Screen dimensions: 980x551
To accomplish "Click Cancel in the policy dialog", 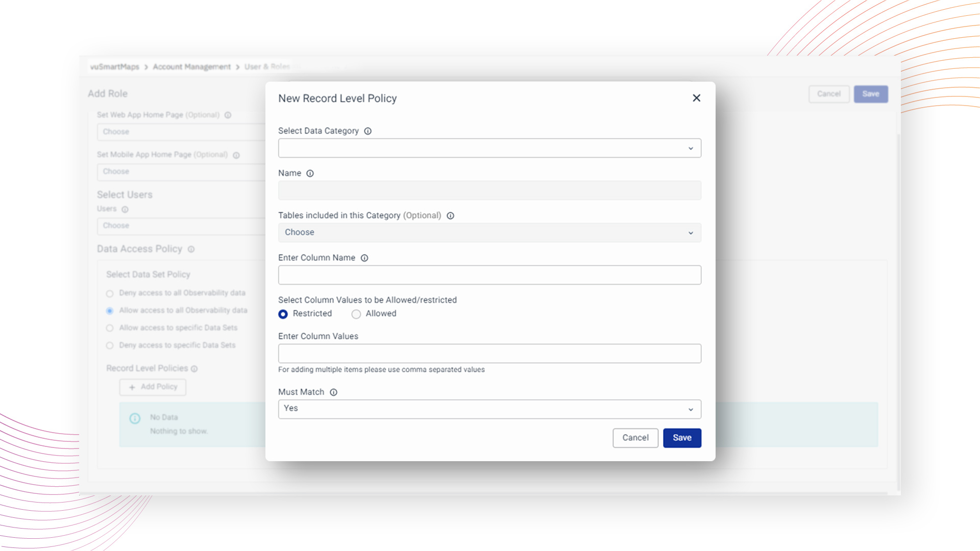I will click(635, 438).
